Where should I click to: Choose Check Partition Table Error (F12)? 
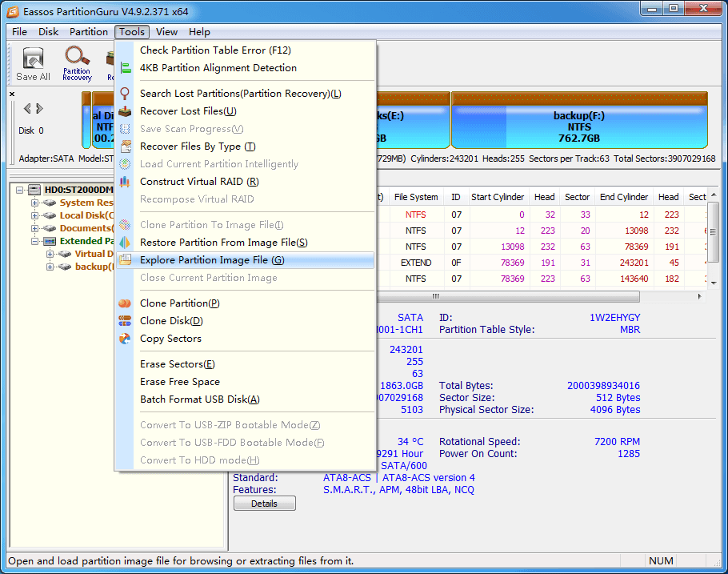[x=245, y=50]
